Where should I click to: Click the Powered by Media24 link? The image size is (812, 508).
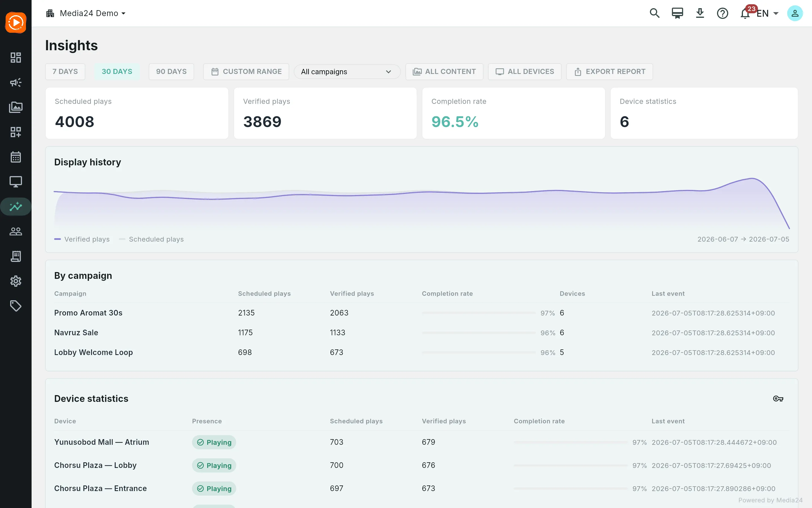pos(770,500)
